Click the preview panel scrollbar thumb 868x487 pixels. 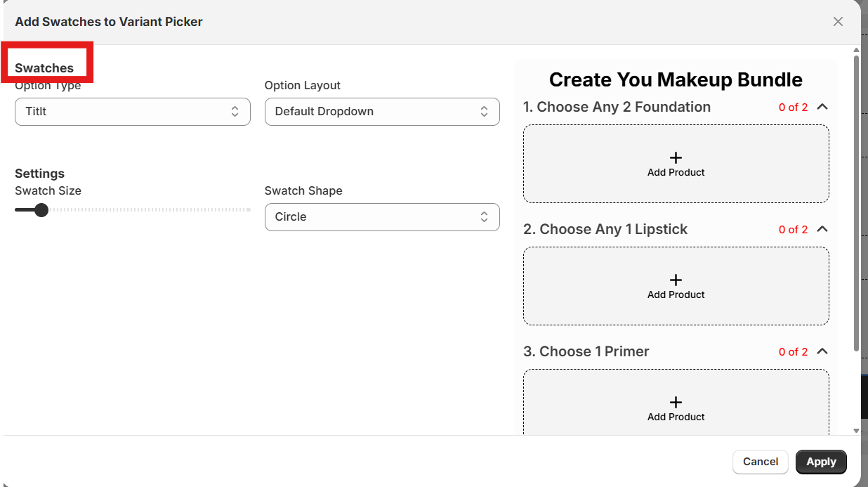click(856, 204)
